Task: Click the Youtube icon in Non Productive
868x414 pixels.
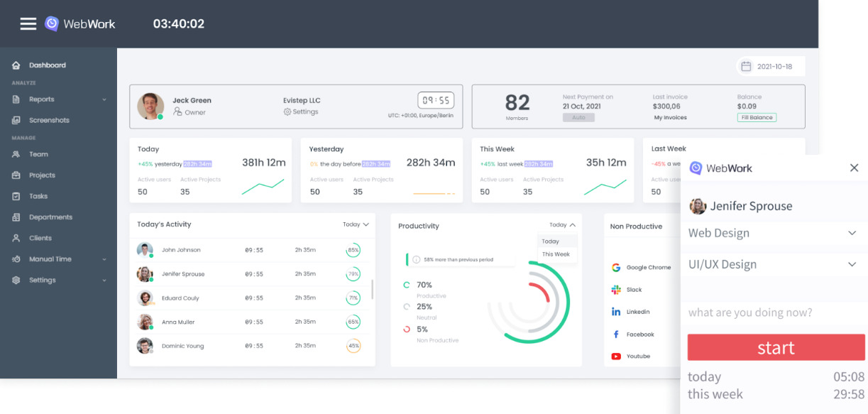Action: coord(616,356)
